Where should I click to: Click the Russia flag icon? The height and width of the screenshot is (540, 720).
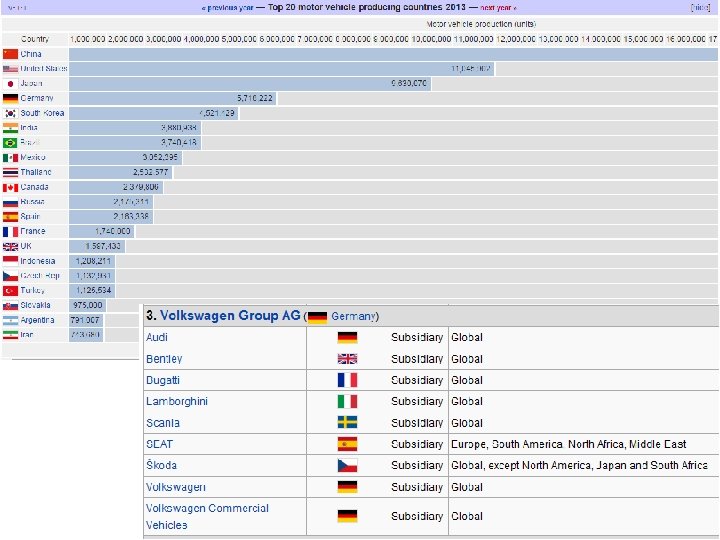coord(10,202)
